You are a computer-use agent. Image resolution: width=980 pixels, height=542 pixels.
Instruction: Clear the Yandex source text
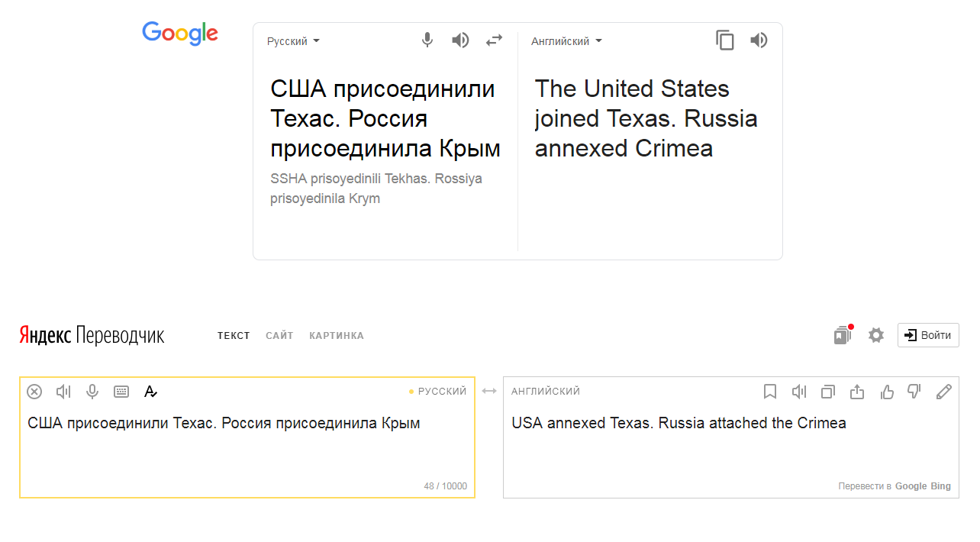click(x=34, y=392)
